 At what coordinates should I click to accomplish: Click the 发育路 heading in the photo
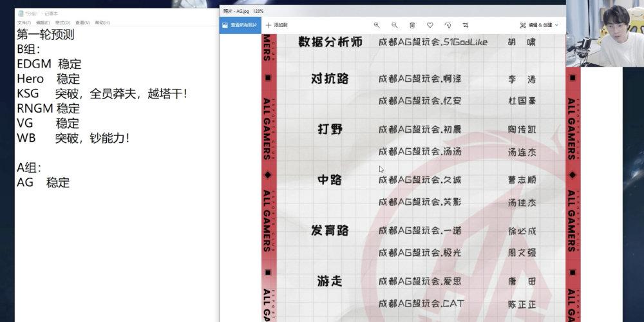[x=330, y=231]
